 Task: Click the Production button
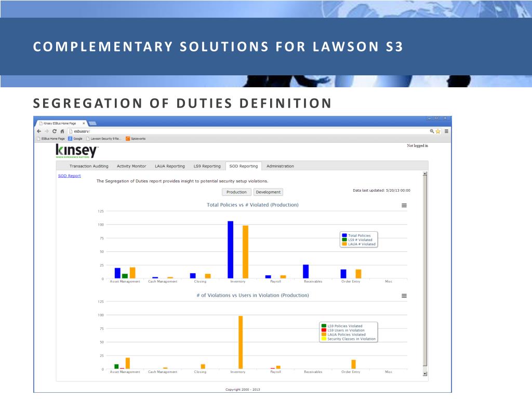click(x=236, y=192)
